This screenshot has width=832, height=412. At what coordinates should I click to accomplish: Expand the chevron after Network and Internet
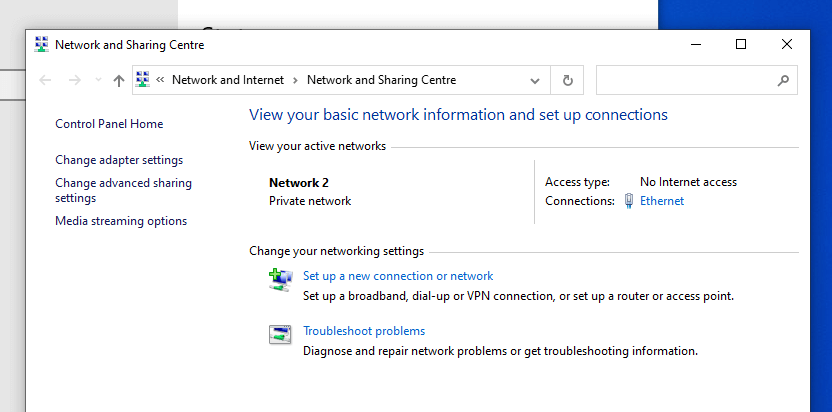click(x=294, y=80)
